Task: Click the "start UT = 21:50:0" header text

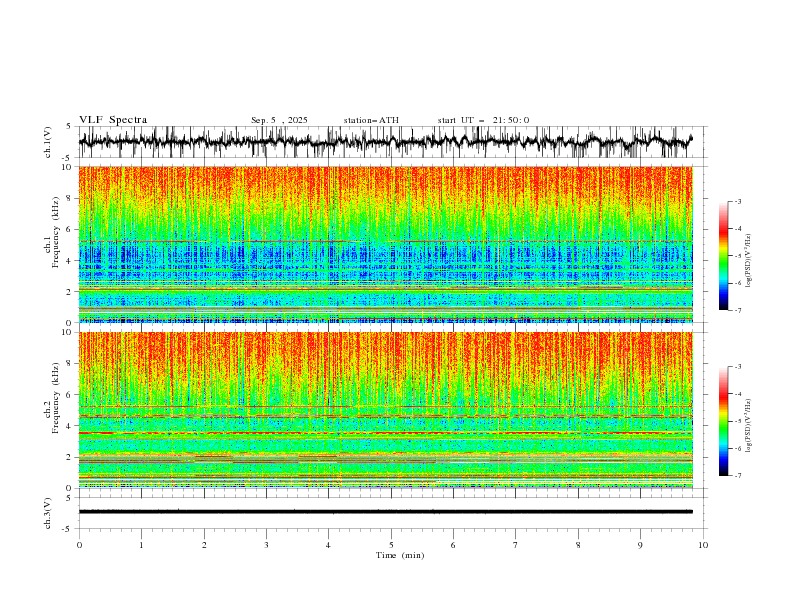Action: click(483, 120)
